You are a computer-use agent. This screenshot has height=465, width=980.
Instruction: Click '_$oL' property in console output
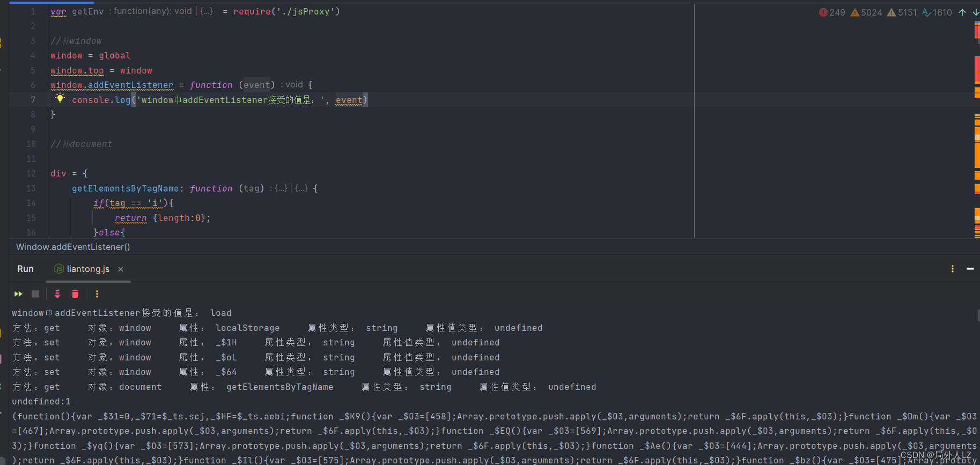coord(226,358)
